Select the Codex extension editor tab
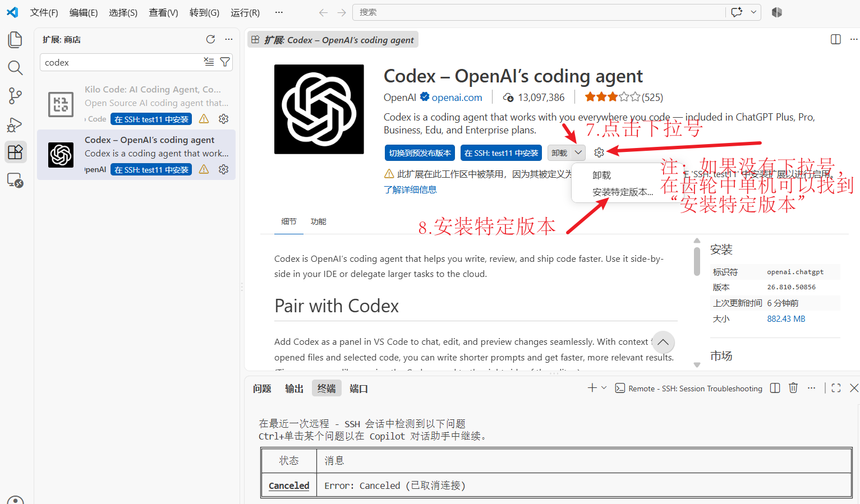The width and height of the screenshot is (860, 504). pos(333,40)
